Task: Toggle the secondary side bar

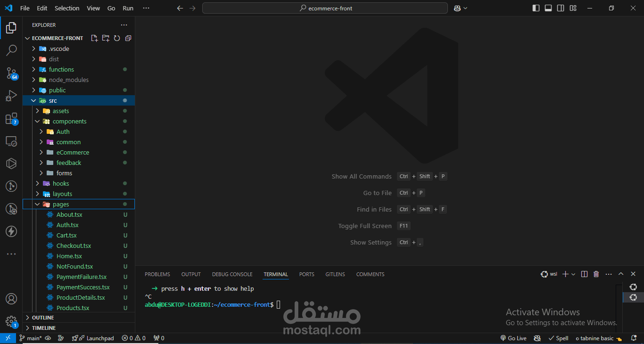Action: coord(561,8)
